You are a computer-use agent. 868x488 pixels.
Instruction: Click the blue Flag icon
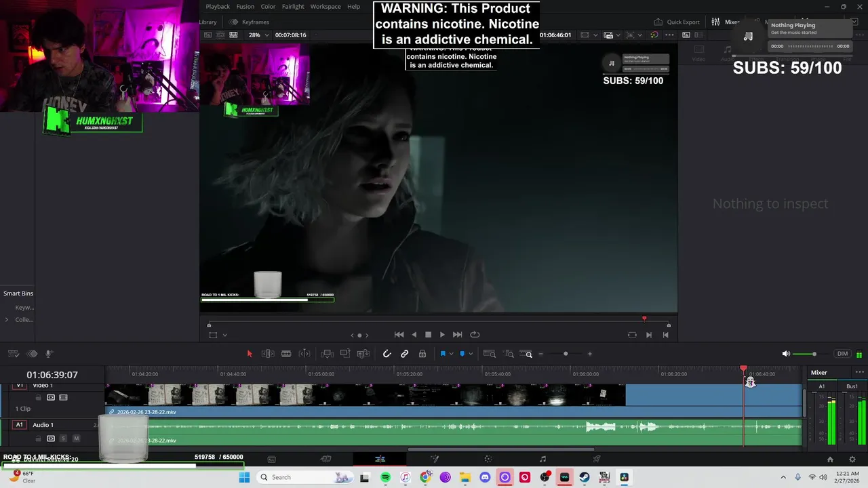[443, 354]
